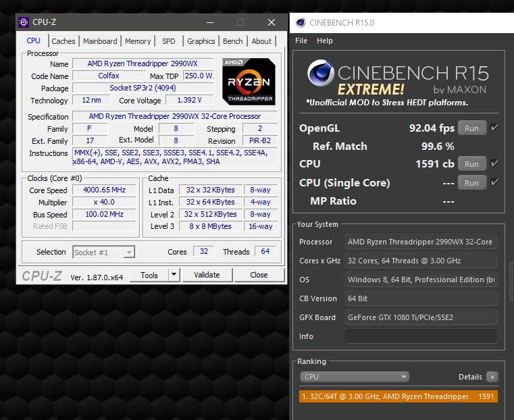Click the Instructions list starting with MMX(+)
514x420 pixels.
pos(175,157)
